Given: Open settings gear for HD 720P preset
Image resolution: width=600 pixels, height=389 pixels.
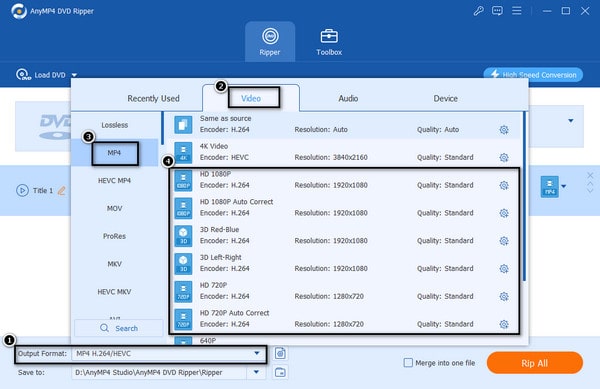Looking at the screenshot, I should click(504, 296).
